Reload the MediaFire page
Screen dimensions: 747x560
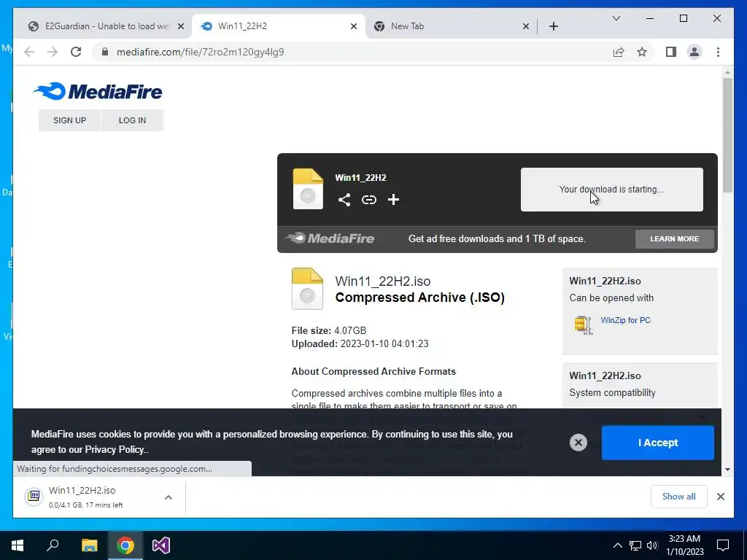click(x=76, y=52)
